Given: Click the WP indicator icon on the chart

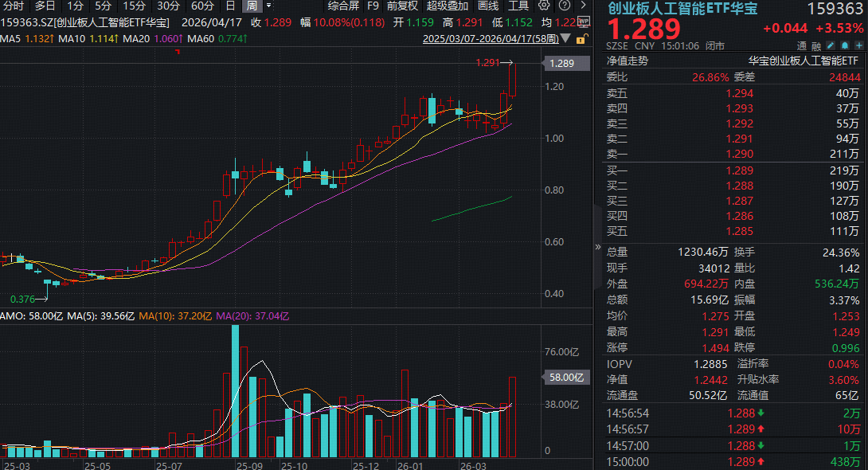Looking at the screenshot, I should (584, 22).
